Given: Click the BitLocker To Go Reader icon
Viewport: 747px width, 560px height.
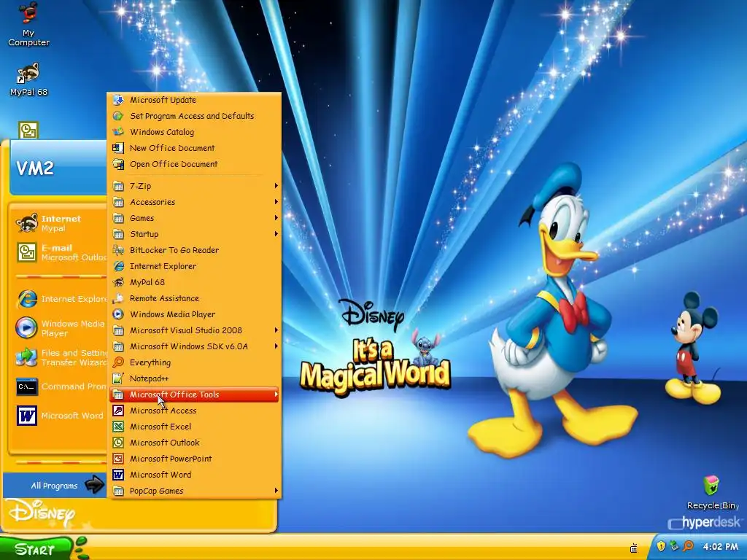Looking at the screenshot, I should 118,250.
